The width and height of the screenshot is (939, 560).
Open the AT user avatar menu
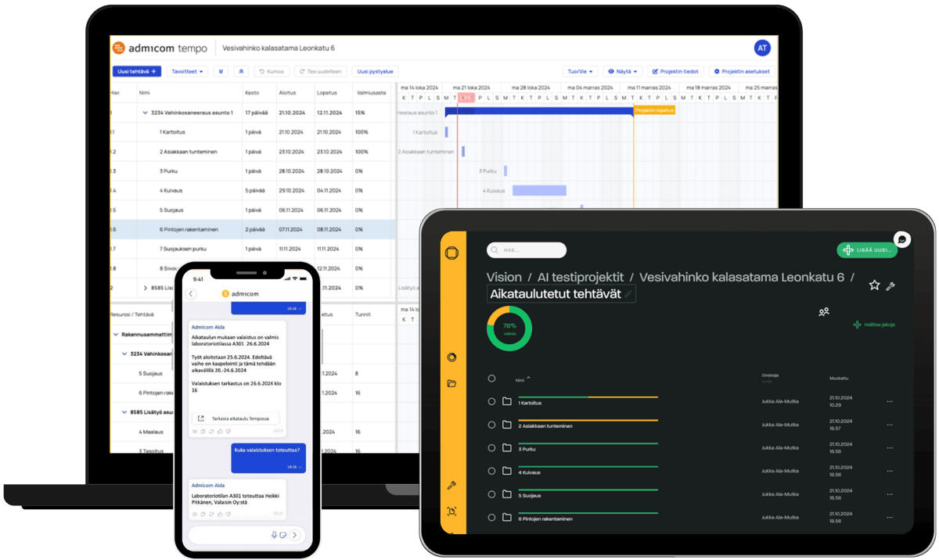pyautogui.click(x=762, y=48)
